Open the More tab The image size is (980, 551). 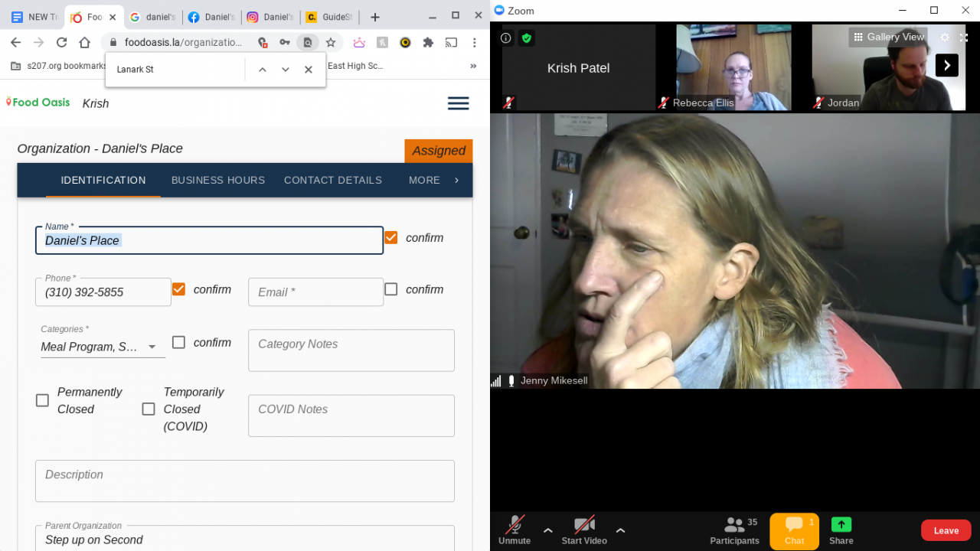[424, 181]
